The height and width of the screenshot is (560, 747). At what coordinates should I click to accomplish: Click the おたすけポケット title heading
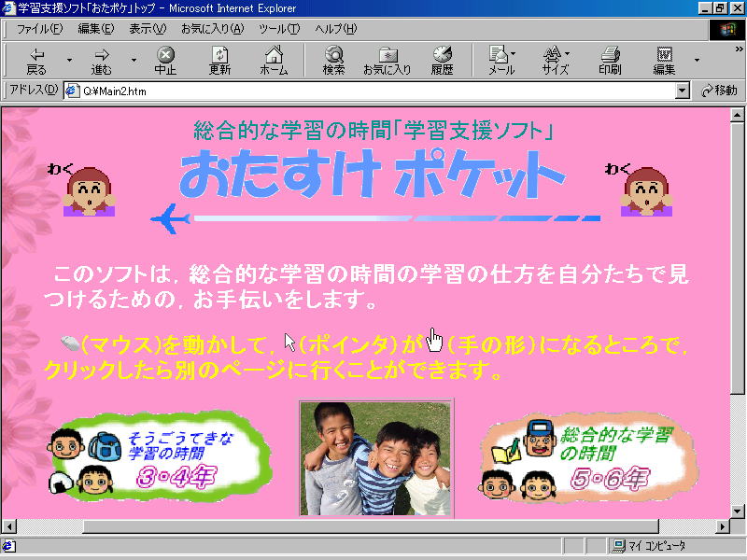373,174
